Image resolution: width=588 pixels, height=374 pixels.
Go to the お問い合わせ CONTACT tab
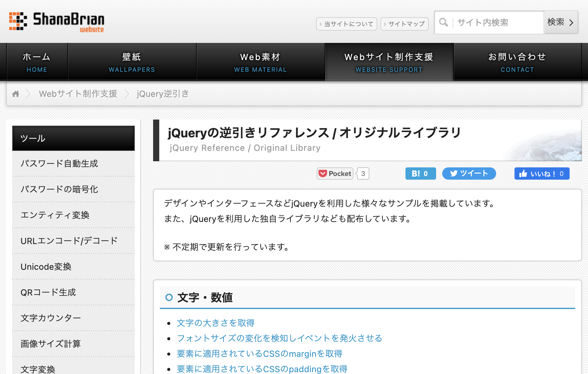click(x=517, y=62)
